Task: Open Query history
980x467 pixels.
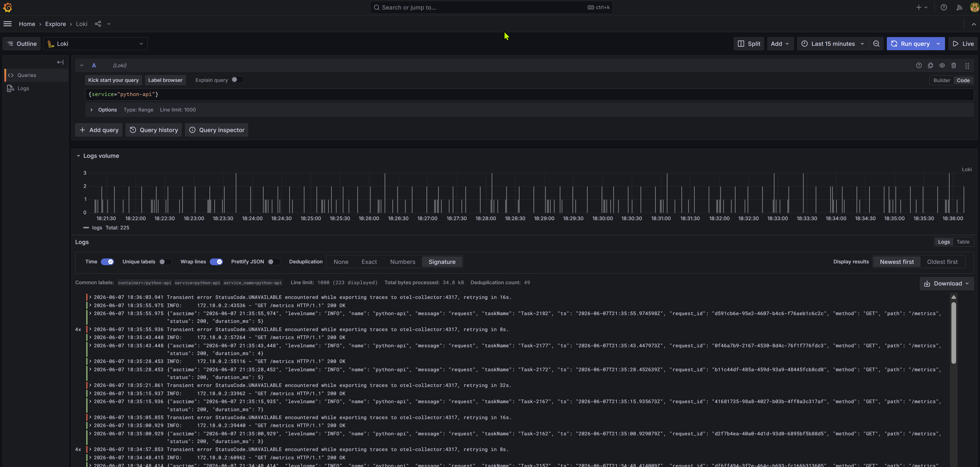Action: [x=154, y=130]
